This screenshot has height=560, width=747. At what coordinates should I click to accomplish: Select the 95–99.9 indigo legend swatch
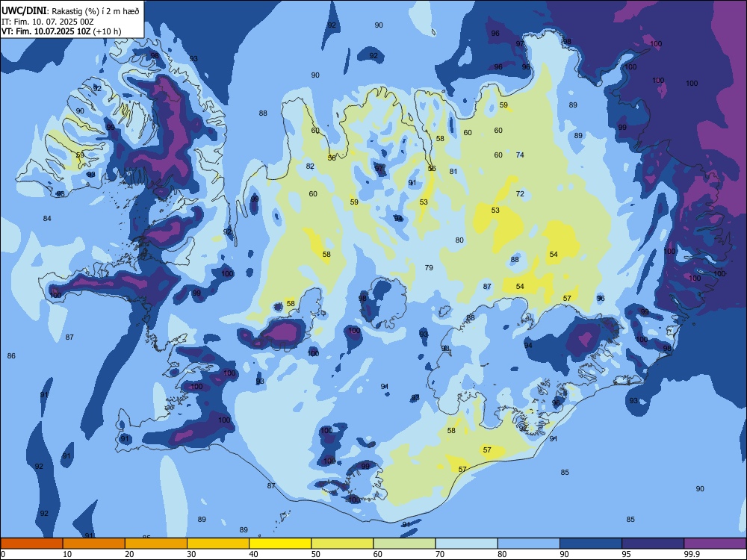(x=653, y=544)
